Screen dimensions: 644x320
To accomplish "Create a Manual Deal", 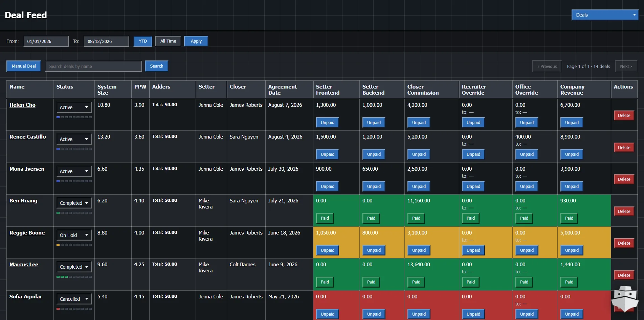I will 24,66.
